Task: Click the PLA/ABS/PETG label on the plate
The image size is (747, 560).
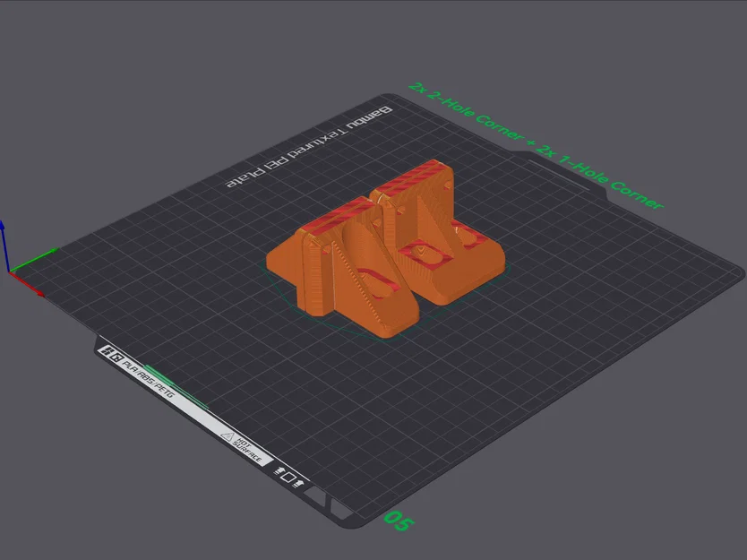Action: (x=149, y=378)
